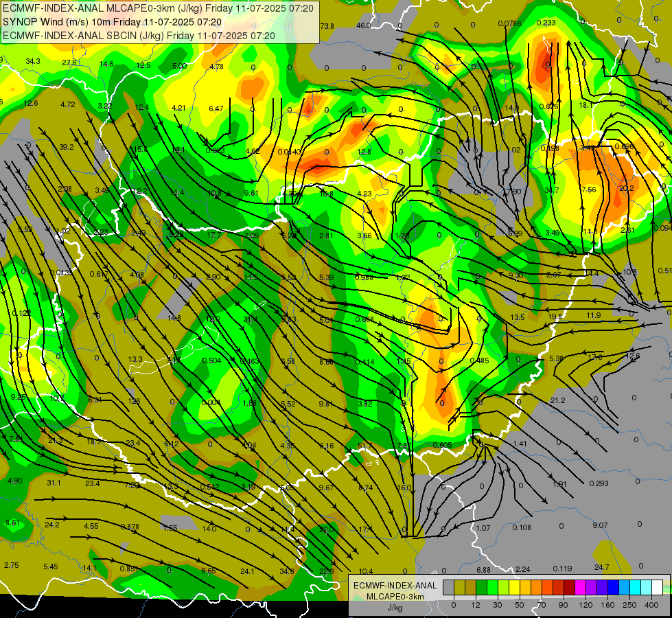Click the legend tick label 400
The image size is (672, 618).
(651, 605)
